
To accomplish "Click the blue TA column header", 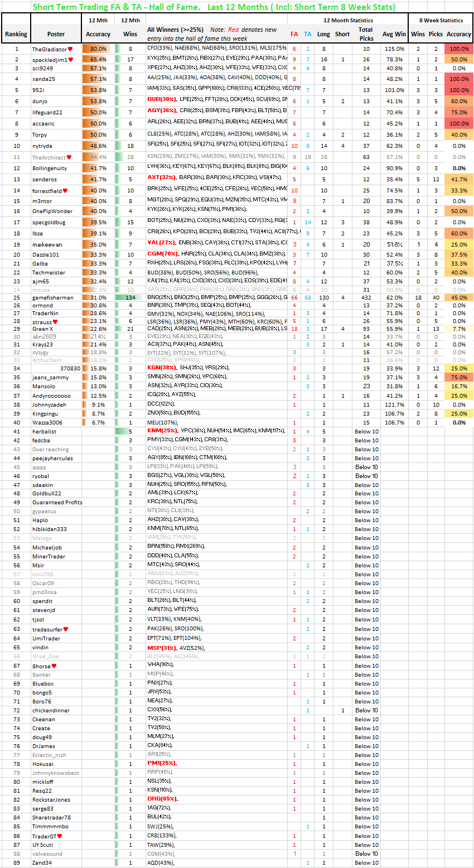I will point(308,34).
